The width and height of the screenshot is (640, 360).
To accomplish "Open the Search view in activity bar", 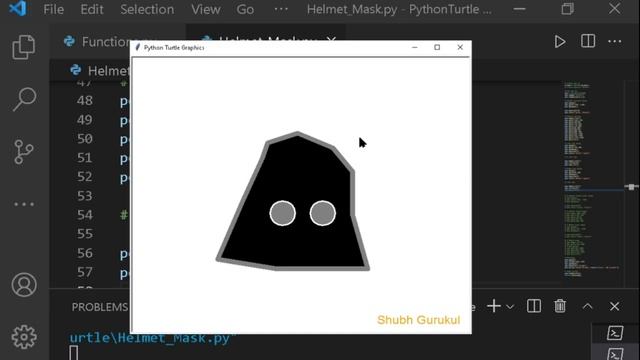I will [x=24, y=99].
